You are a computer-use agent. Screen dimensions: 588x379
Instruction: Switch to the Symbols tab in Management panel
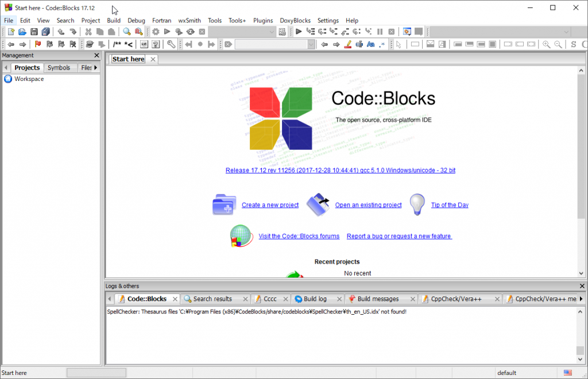point(60,67)
